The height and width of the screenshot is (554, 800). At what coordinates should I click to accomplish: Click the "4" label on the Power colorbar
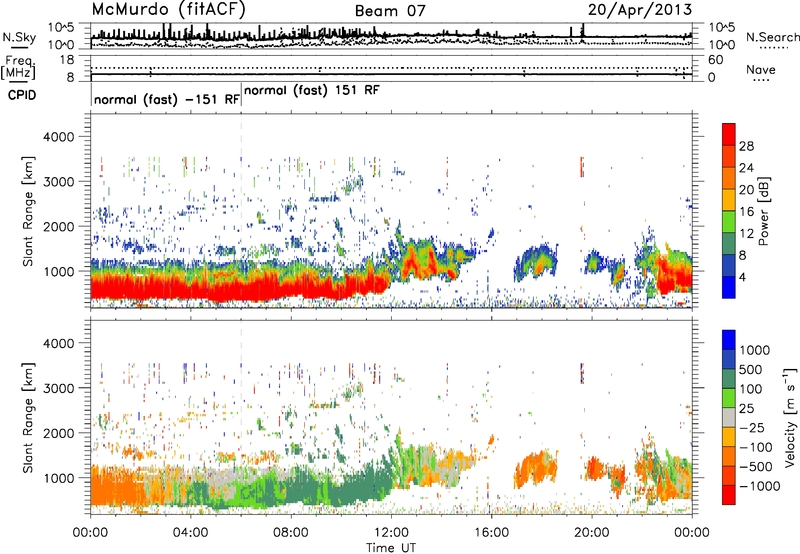click(x=742, y=277)
